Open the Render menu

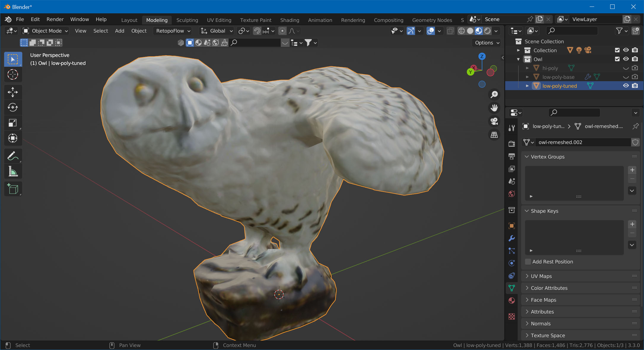tap(55, 19)
